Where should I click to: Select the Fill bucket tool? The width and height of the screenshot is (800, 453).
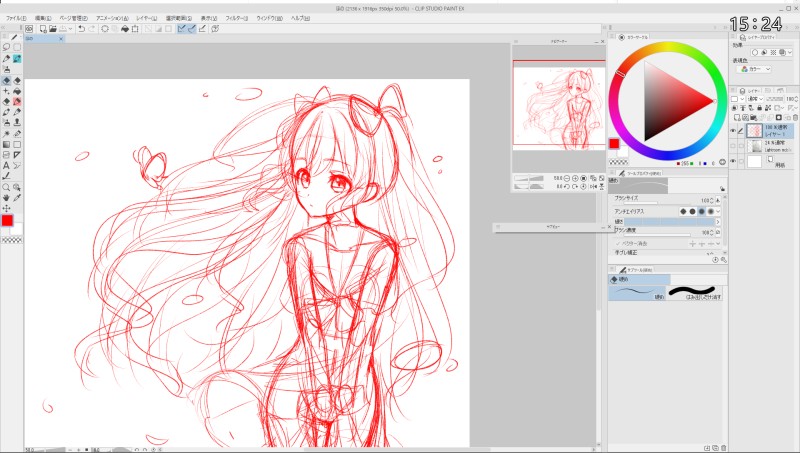(x=17, y=91)
